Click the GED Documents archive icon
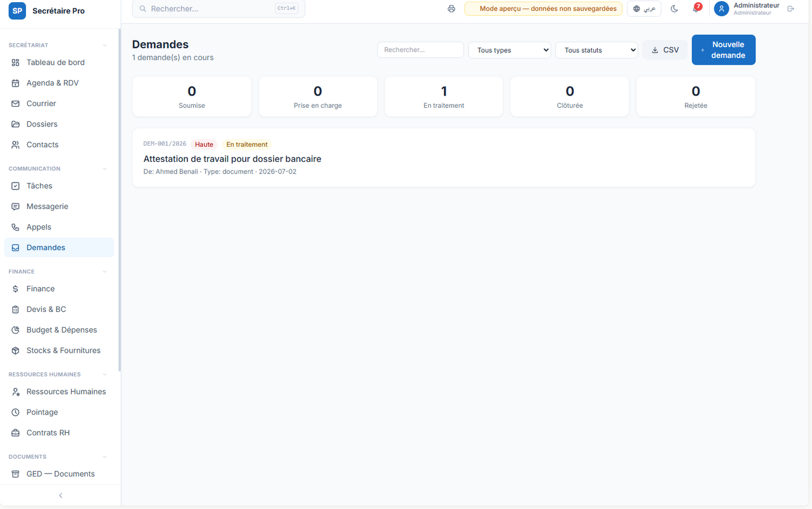The height and width of the screenshot is (509, 812). click(16, 474)
